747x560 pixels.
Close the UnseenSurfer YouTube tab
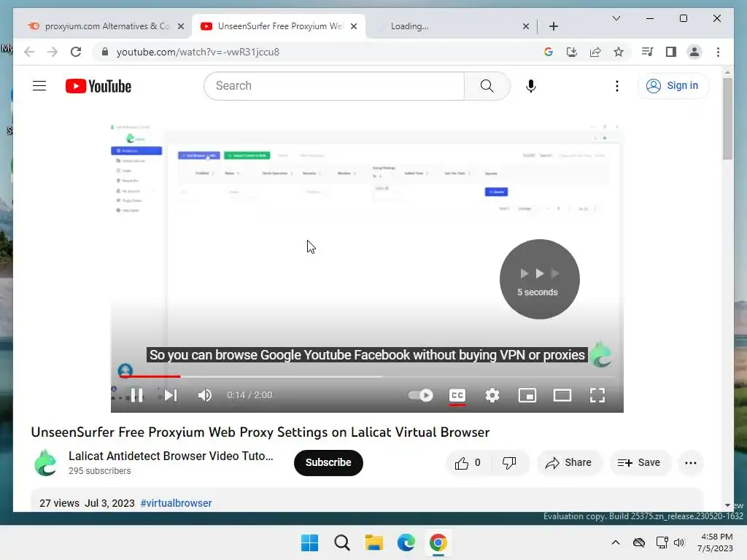[x=354, y=26]
